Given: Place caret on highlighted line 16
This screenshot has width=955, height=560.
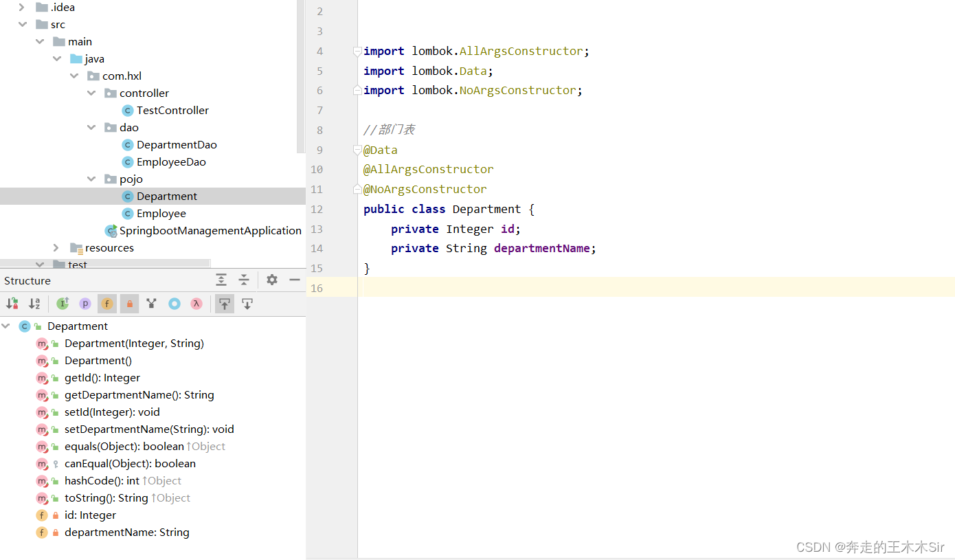Looking at the screenshot, I should pos(656,288).
